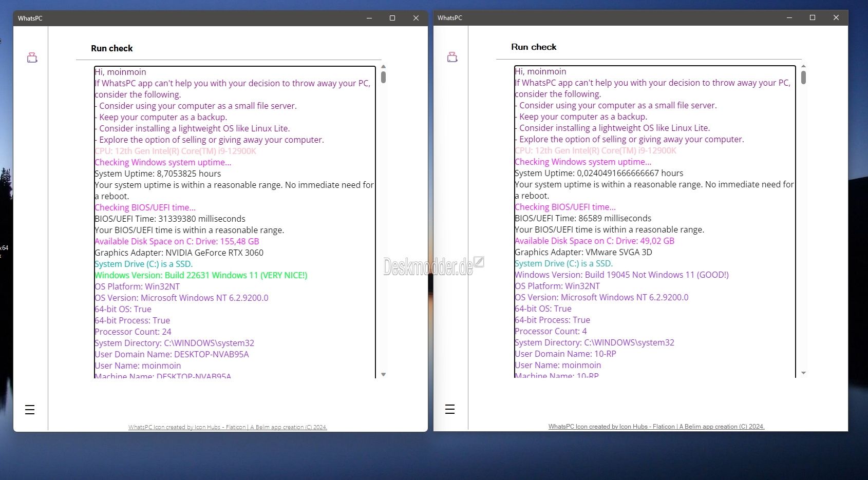
Task: Click 'Keep your computer as a backup.' in right window
Action: pyautogui.click(x=581, y=117)
